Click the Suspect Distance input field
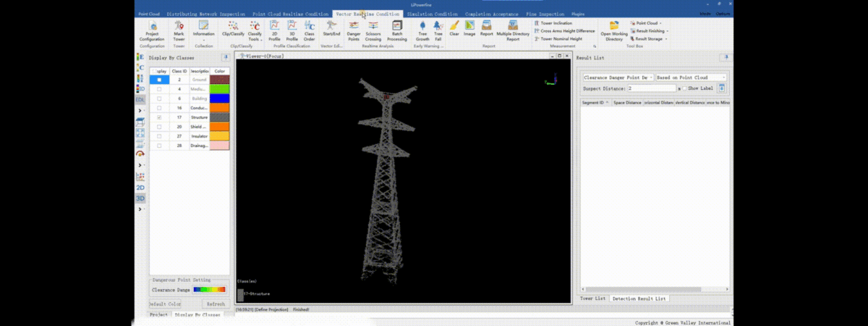This screenshot has width=868, height=326. click(x=651, y=88)
